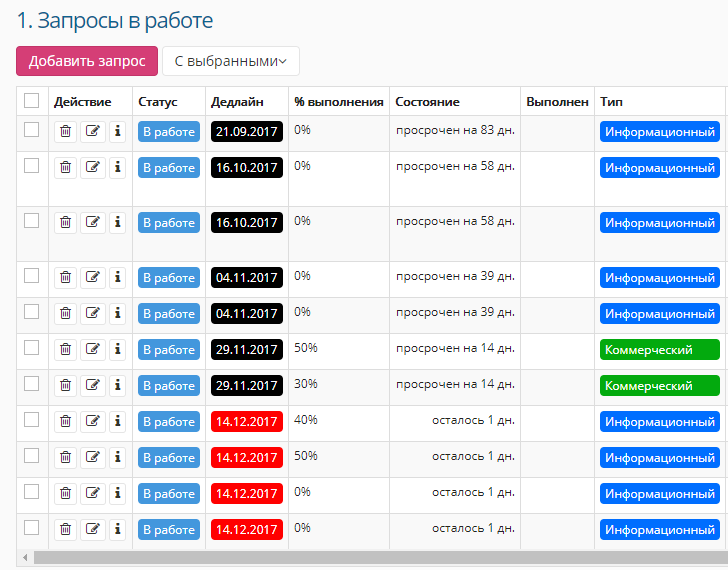
Task: Edit the first 16.10.2017 request
Action: tap(93, 168)
